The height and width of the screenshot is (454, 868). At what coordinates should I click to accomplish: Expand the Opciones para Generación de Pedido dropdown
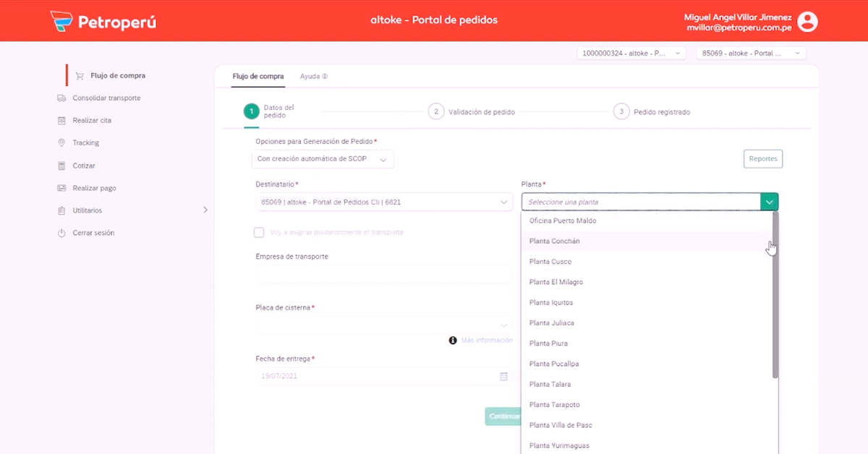pos(323,159)
